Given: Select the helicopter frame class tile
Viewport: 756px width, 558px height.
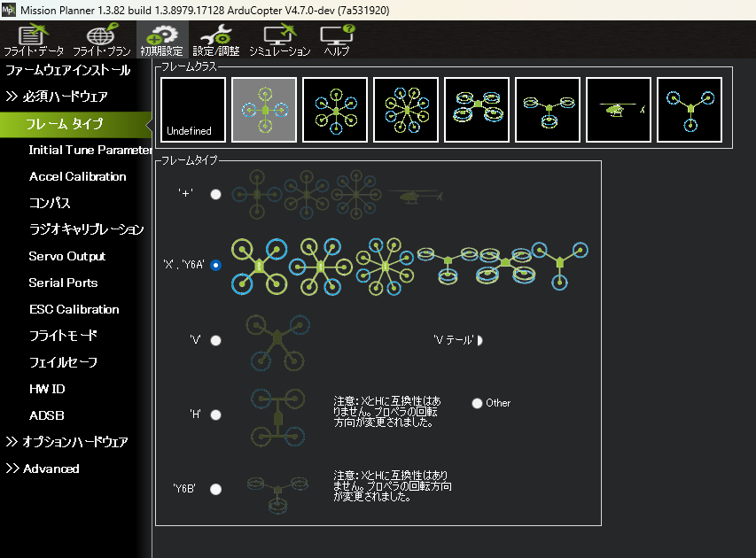Looking at the screenshot, I should tap(619, 110).
